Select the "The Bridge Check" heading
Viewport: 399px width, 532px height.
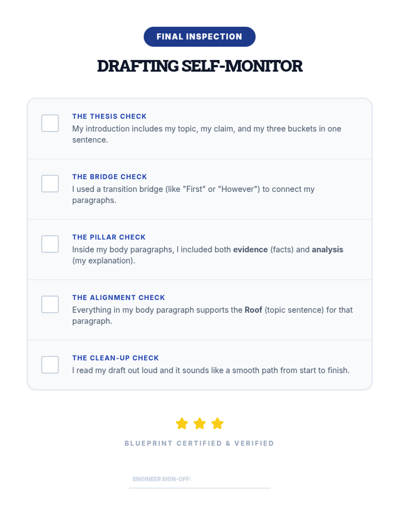[109, 177]
